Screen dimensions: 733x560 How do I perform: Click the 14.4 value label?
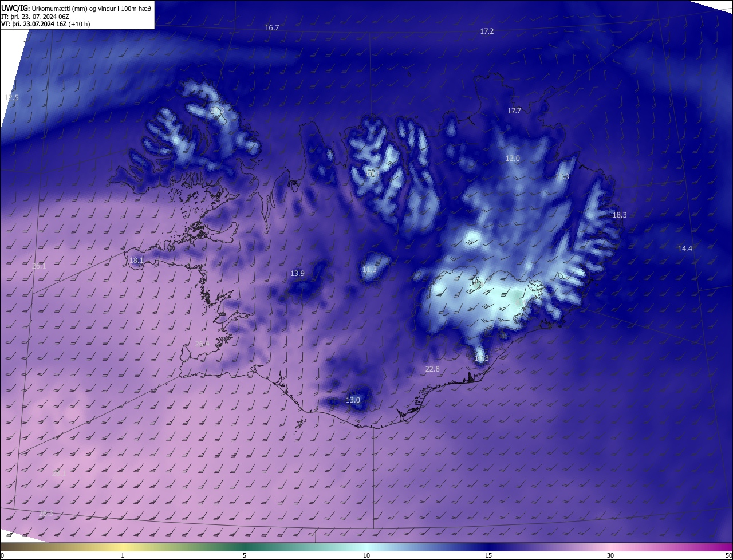coord(685,249)
